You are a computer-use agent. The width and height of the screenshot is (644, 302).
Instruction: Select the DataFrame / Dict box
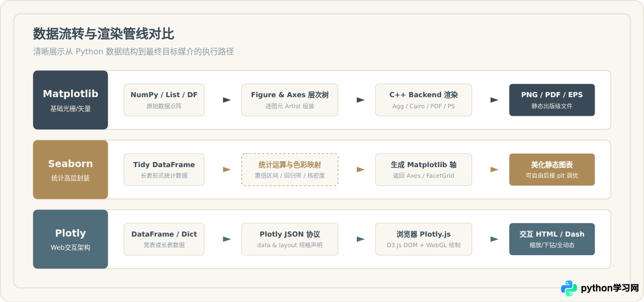click(164, 239)
